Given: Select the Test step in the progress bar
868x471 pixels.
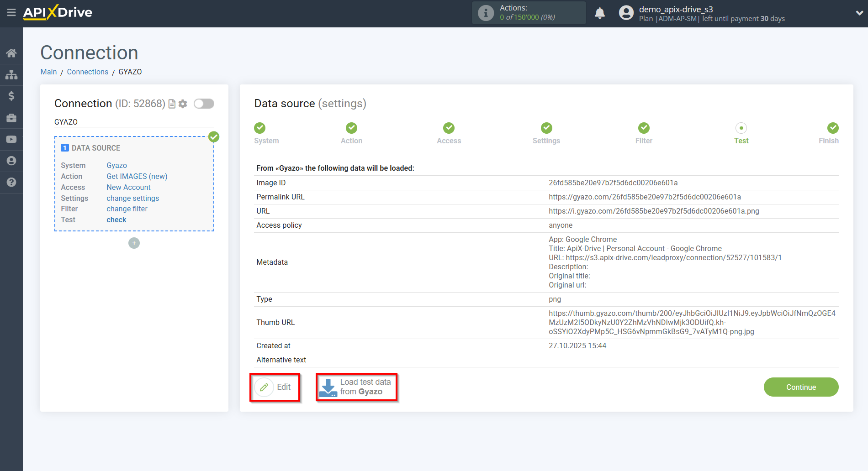Looking at the screenshot, I should click(741, 128).
